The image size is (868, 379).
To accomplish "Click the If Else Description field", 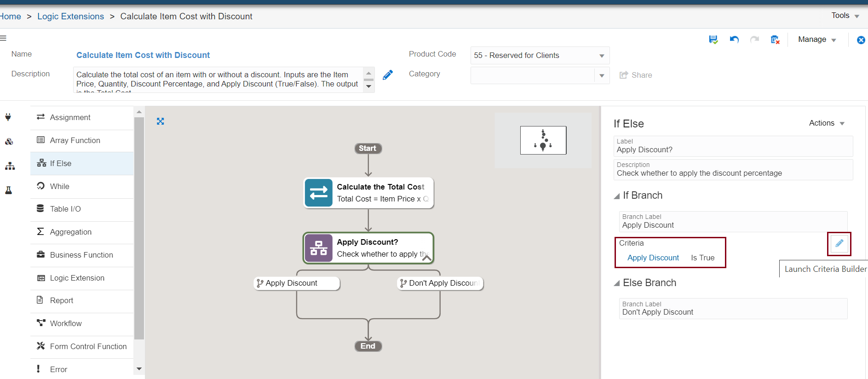I will point(733,170).
